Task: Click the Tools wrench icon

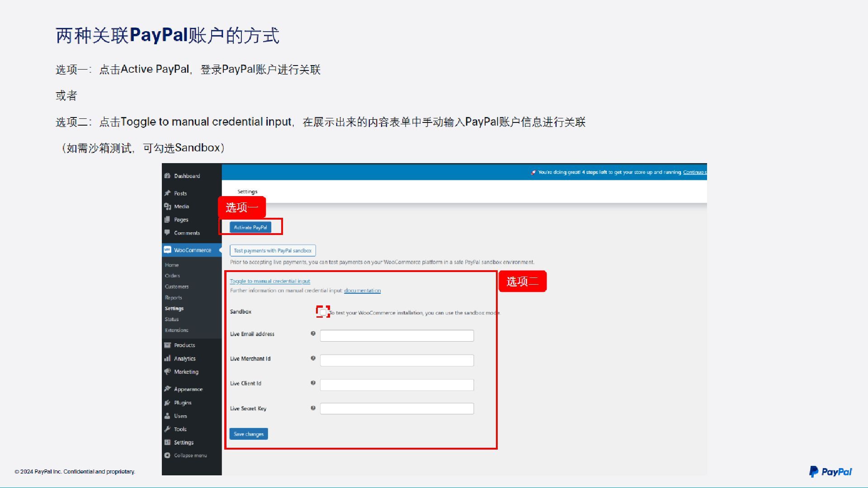Action: (x=167, y=429)
